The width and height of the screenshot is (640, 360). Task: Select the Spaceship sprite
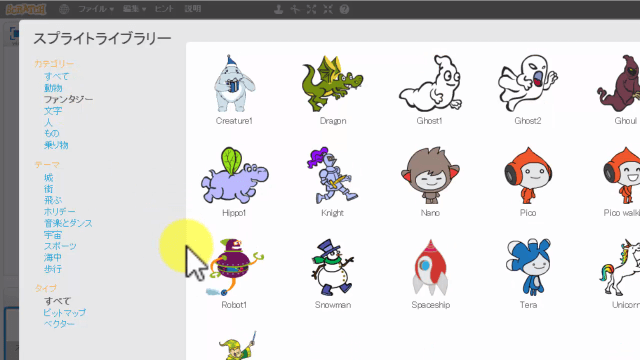pyautogui.click(x=431, y=274)
